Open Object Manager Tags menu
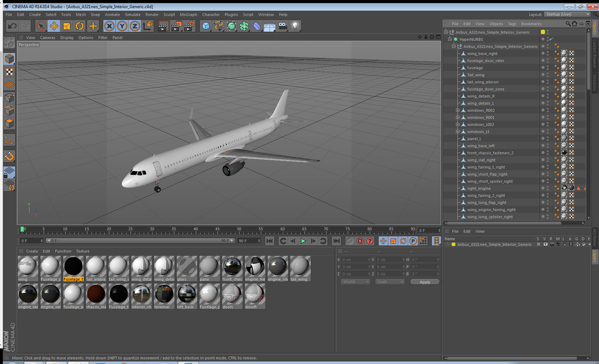Viewport: 599px width, 364px height. pyautogui.click(x=512, y=24)
